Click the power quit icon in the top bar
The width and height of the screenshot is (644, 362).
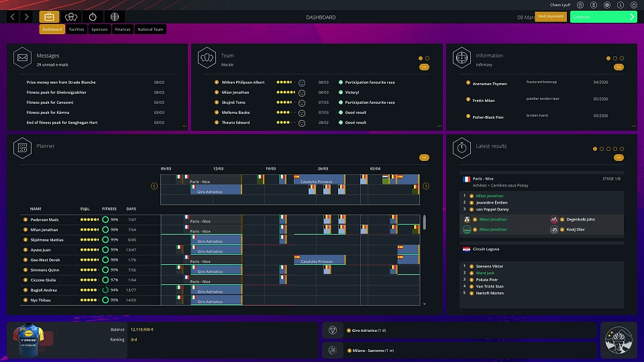pyautogui.click(x=634, y=5)
